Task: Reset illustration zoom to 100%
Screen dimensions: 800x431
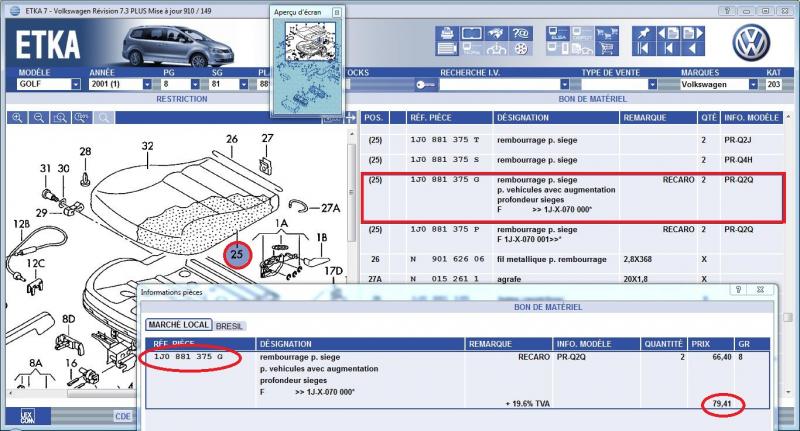Action: click(82, 118)
